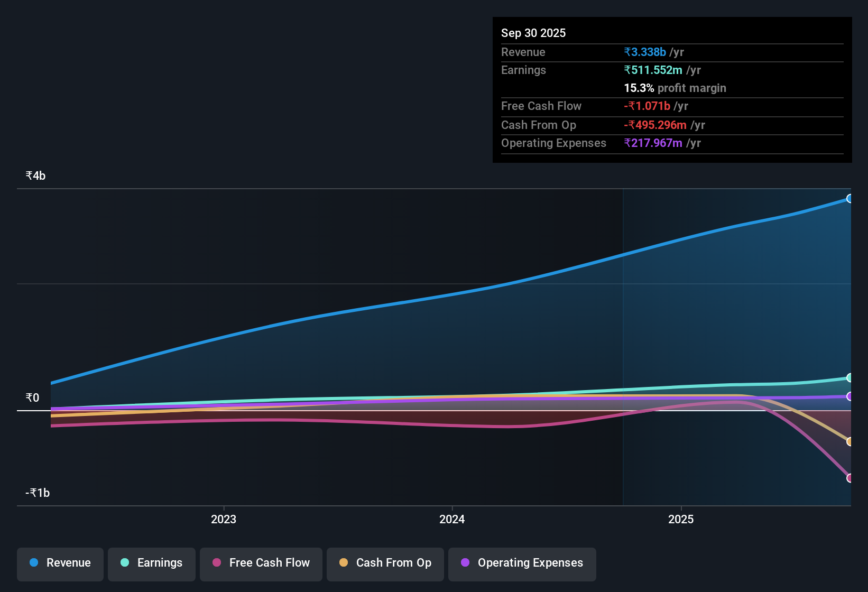Select the Earnings endpoint marker on chart

point(850,378)
